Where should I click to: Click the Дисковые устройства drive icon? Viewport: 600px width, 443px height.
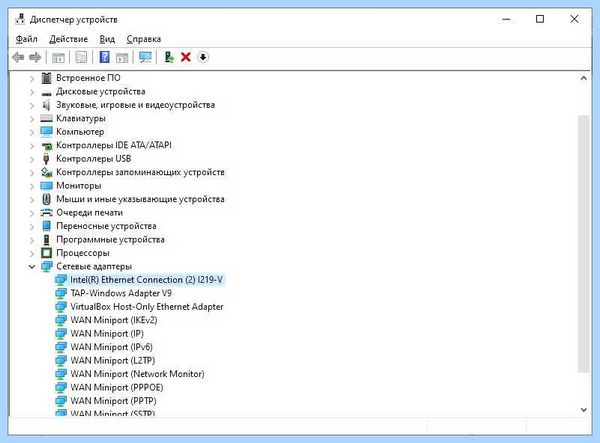pyautogui.click(x=46, y=93)
